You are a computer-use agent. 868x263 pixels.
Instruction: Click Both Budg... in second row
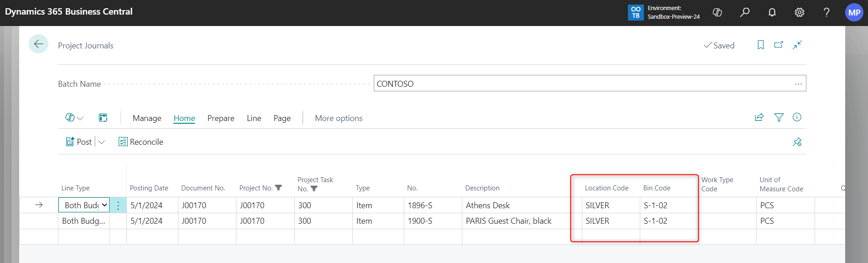(84, 221)
